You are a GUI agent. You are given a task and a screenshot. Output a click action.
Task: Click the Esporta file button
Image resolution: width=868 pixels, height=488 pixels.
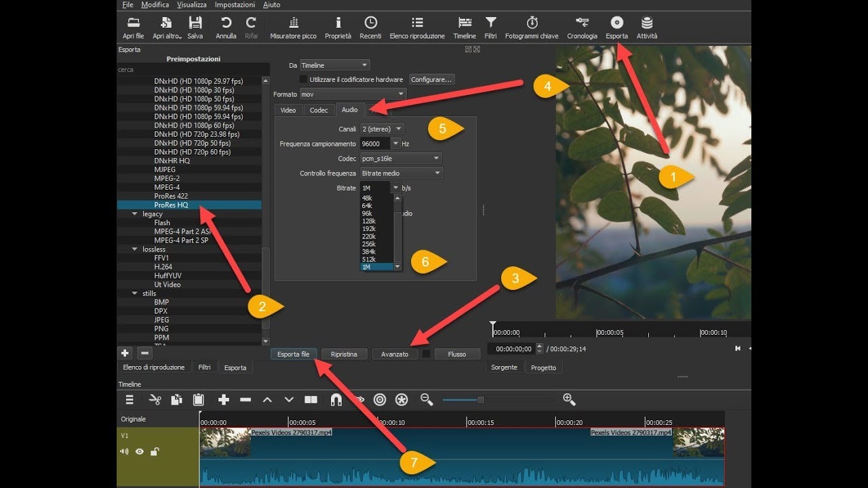tap(294, 354)
